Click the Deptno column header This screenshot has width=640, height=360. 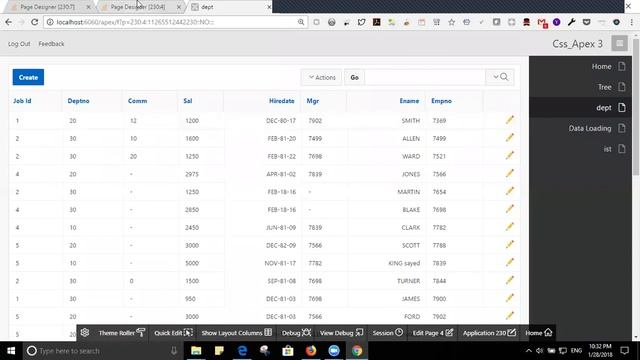[78, 101]
